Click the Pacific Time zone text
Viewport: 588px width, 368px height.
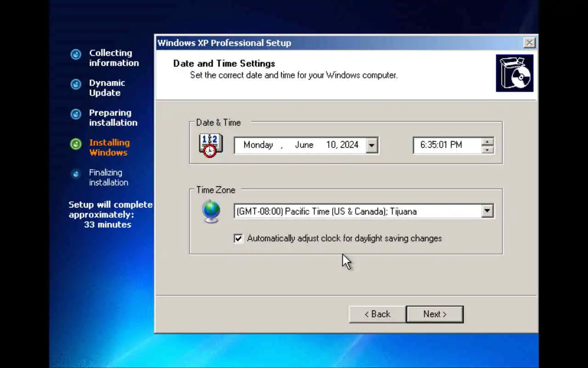tap(327, 212)
